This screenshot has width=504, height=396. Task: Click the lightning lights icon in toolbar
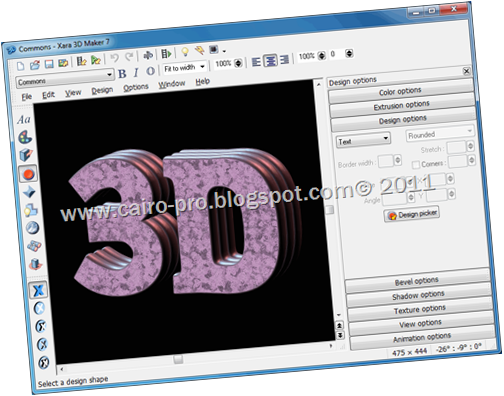[200, 51]
